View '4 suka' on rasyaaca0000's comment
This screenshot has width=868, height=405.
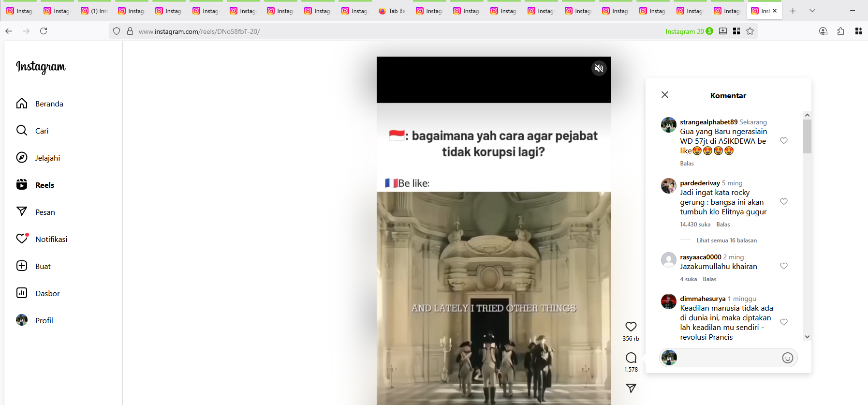pos(688,279)
